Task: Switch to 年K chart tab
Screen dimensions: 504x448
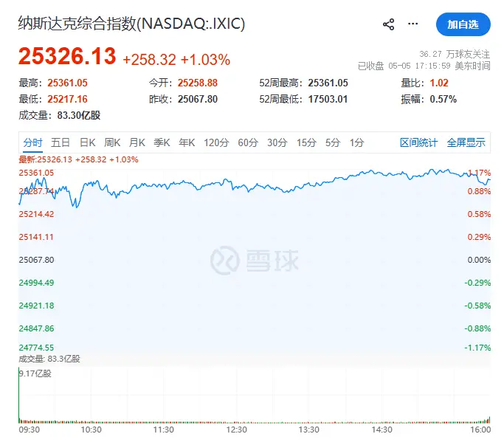Action: tap(187, 142)
